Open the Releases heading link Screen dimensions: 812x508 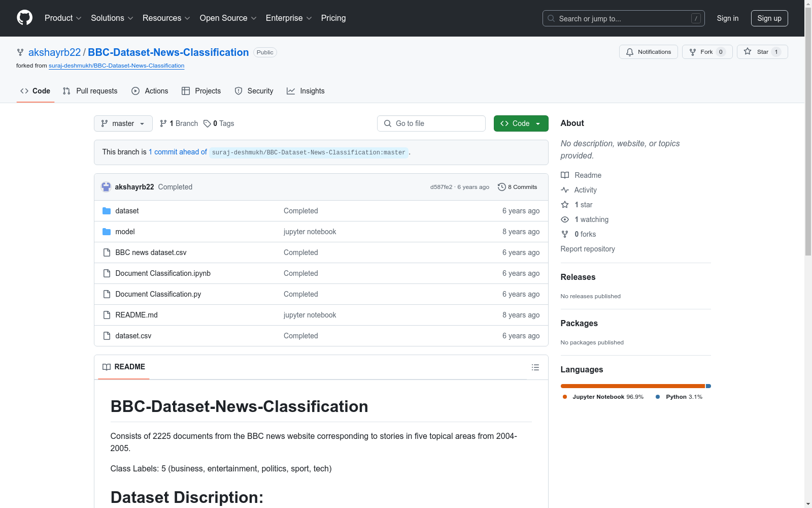point(578,277)
